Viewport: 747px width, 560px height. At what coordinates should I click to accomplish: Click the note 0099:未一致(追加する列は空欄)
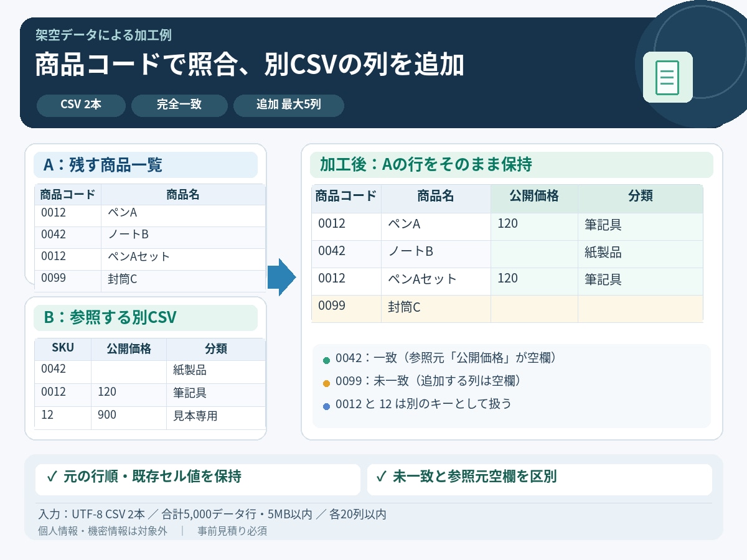[x=428, y=381]
